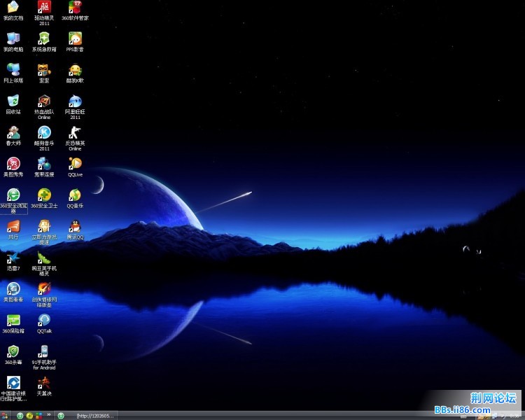
Task: Select the 腾讯QQ penguin icon
Action: (x=75, y=226)
